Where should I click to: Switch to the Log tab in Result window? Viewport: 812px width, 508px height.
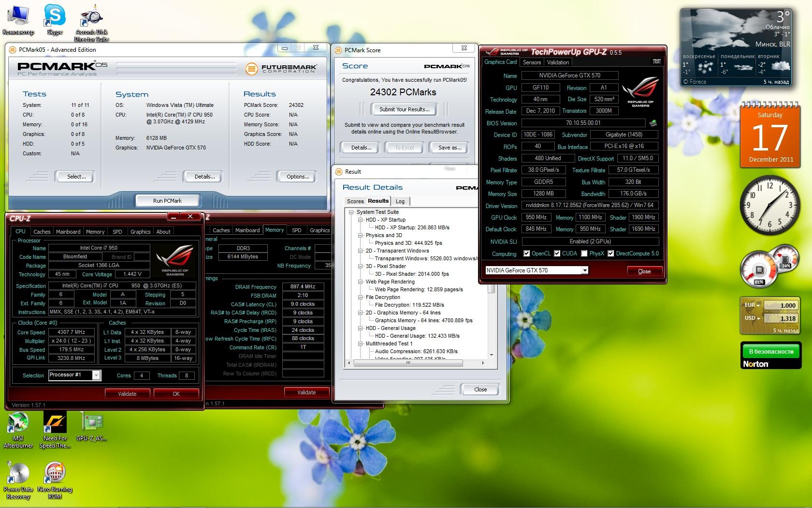coord(400,201)
